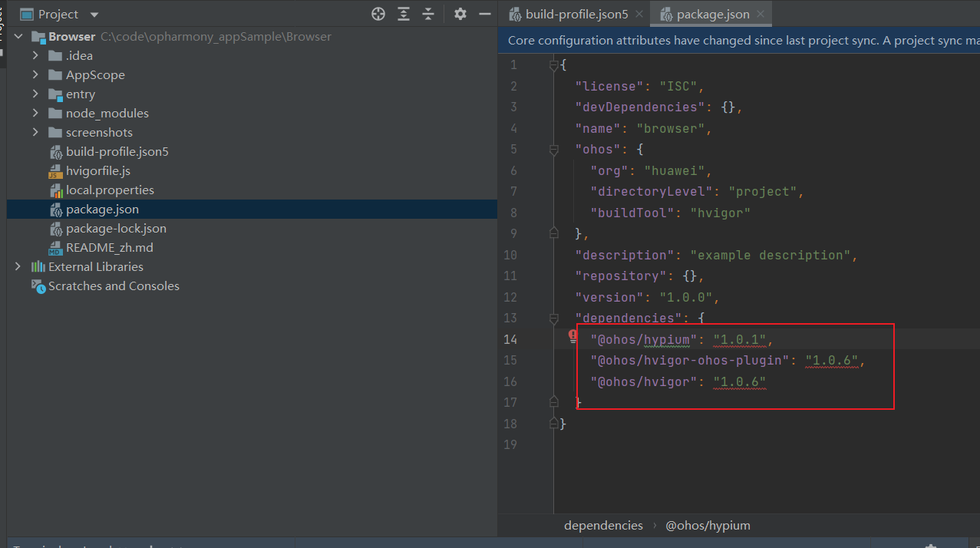This screenshot has height=548, width=980.
Task: Click the "example description" string value
Action: click(x=770, y=255)
